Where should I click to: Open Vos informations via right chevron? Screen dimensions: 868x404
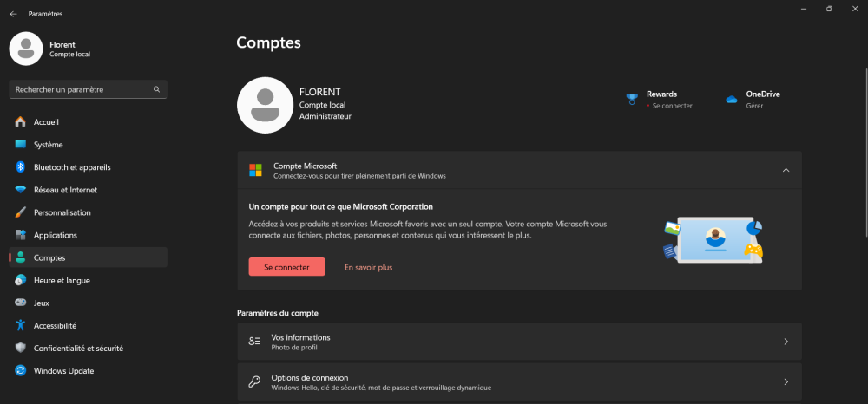click(x=786, y=342)
